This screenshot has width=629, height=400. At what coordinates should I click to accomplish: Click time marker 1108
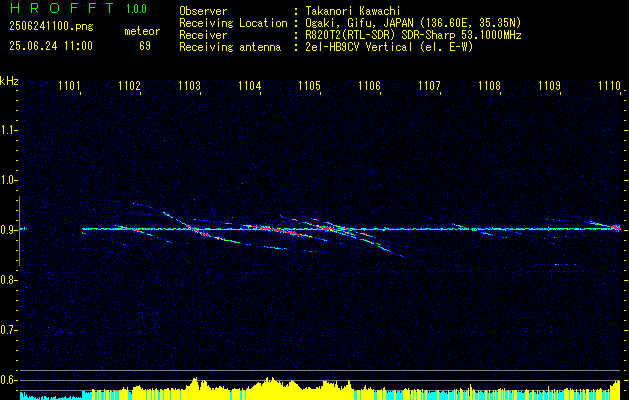(x=489, y=85)
